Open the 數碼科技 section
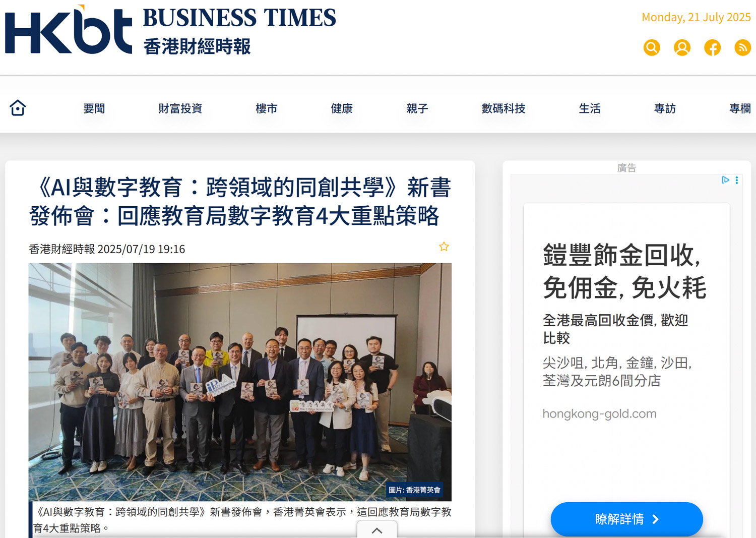 (x=503, y=108)
